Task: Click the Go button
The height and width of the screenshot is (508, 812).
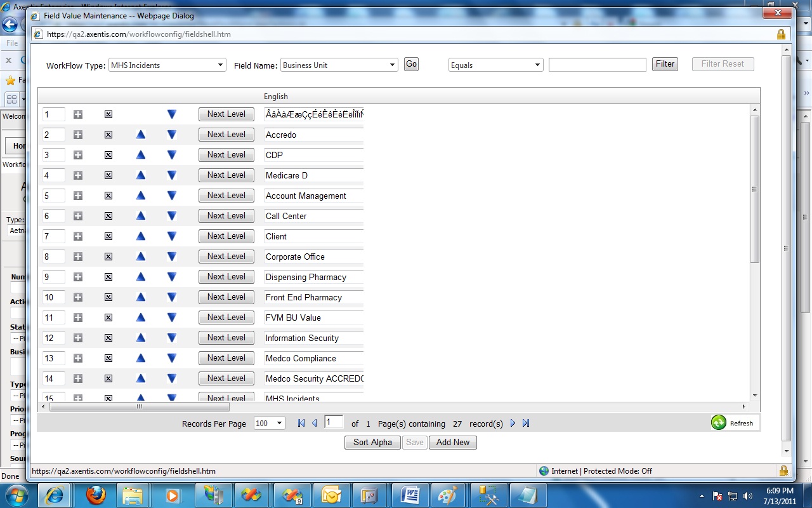Action: 411,64
